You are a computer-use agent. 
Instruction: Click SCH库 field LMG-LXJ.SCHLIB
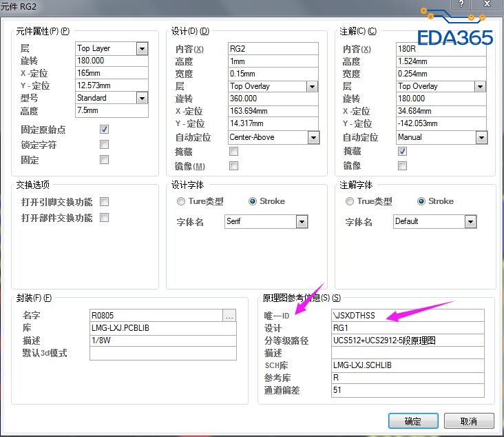pos(408,365)
